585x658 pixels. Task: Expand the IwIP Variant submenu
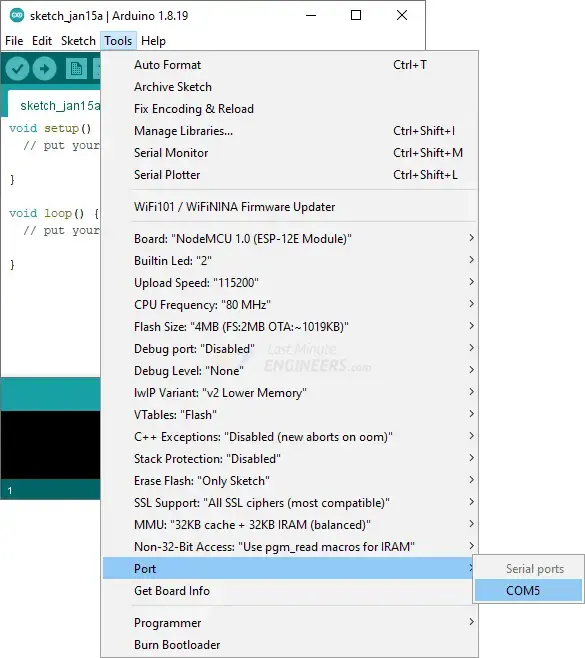pos(290,393)
